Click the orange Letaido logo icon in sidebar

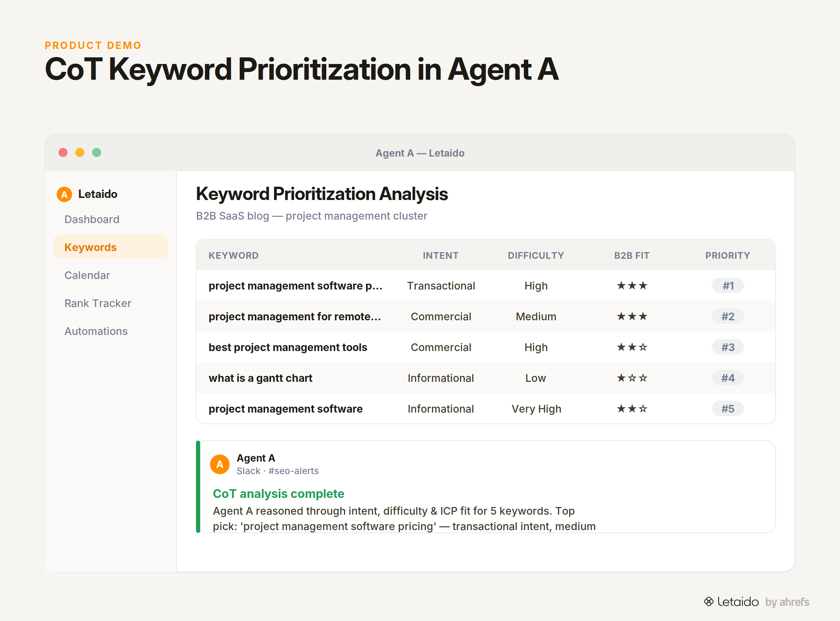pos(64,194)
